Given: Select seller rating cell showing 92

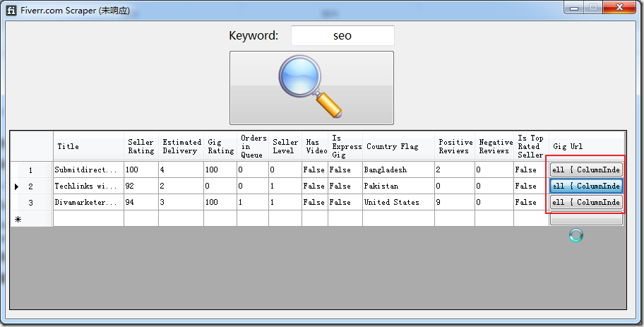Looking at the screenshot, I should (141, 186).
